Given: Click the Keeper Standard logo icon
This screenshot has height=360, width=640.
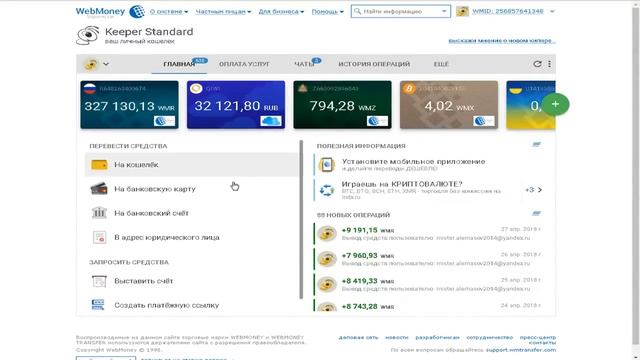Looking at the screenshot, I should (88, 36).
